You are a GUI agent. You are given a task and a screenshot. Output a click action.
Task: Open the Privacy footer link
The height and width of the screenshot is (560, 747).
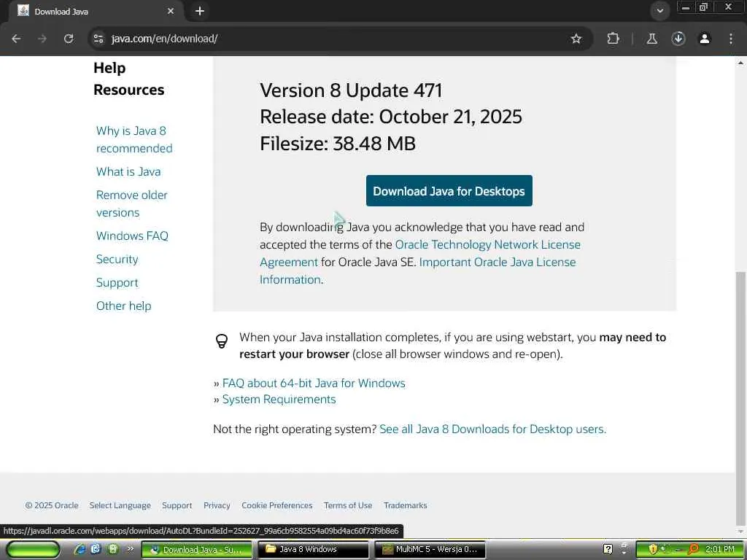pos(217,505)
